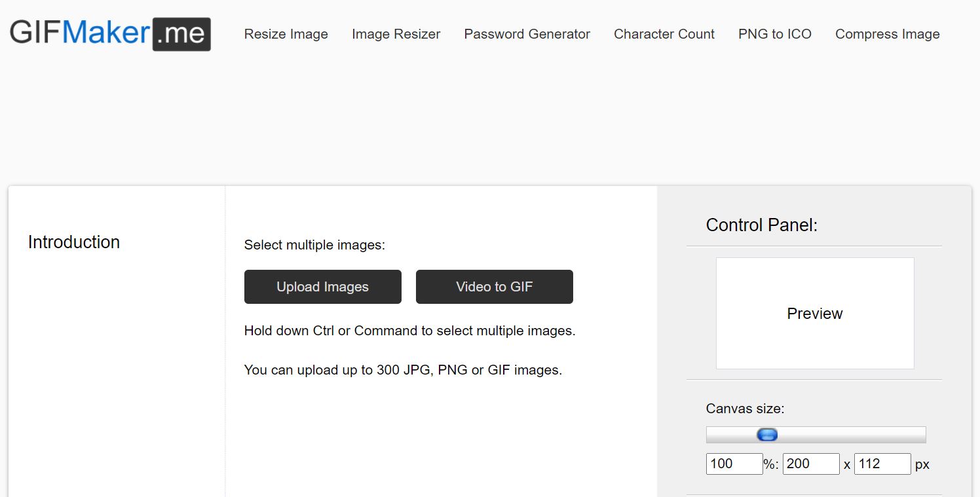
Task: Click the slider handle on Canvas size
Action: pos(766,434)
